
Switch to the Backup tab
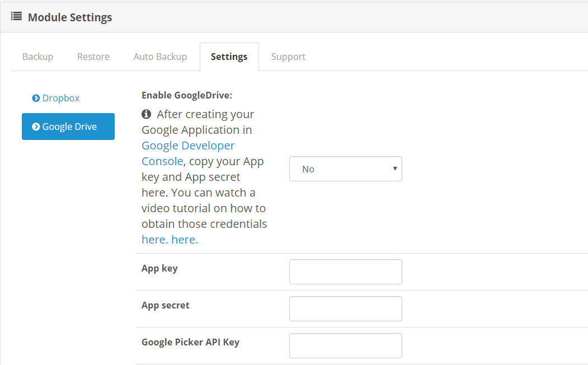click(38, 57)
